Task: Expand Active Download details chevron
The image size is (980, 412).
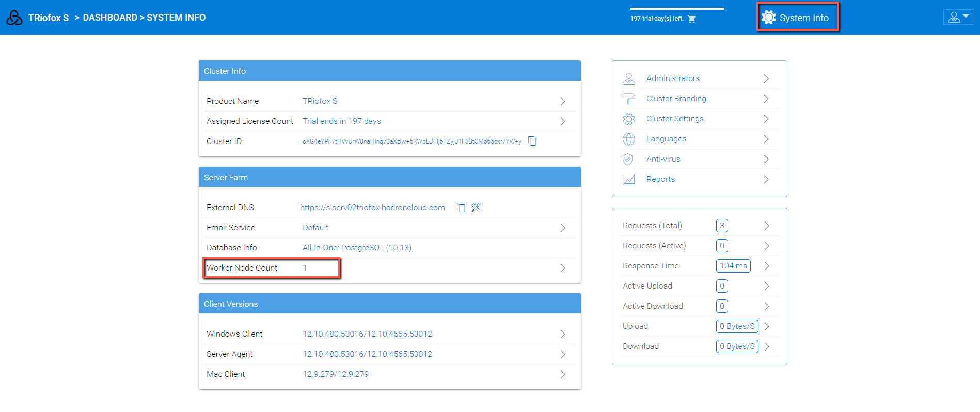Action: click(x=767, y=306)
